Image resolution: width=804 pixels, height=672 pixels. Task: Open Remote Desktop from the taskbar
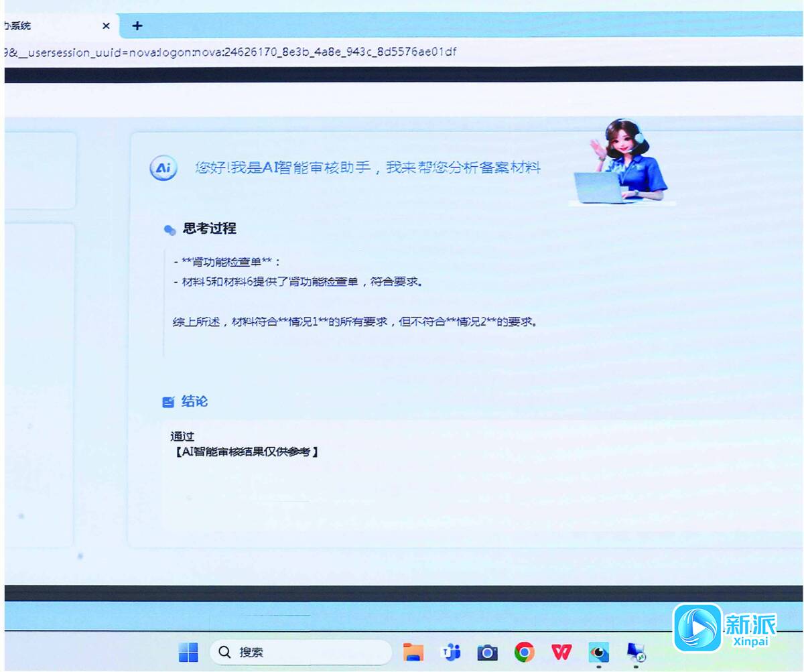635,651
